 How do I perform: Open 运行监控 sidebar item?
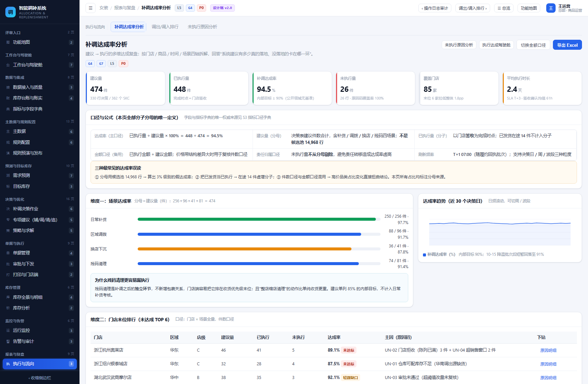[40, 331]
